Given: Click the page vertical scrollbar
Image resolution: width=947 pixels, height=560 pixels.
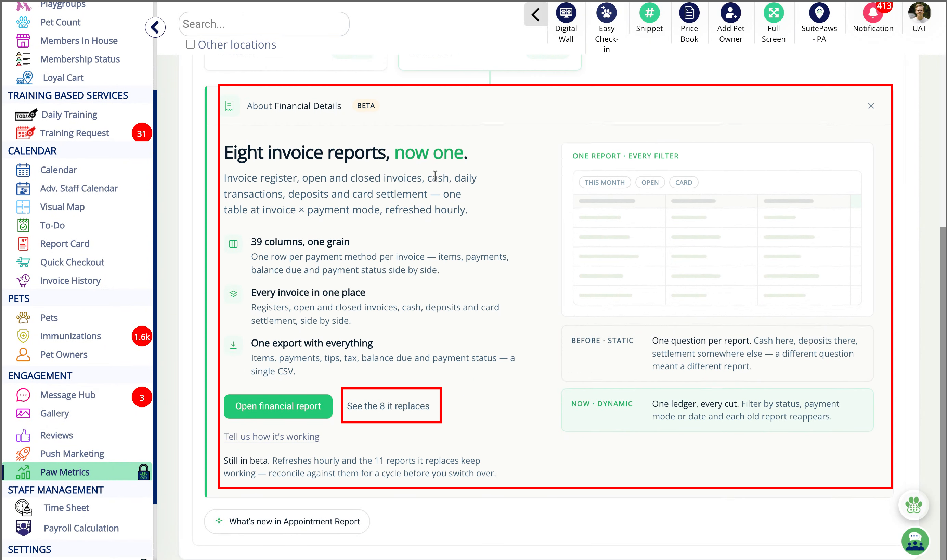Looking at the screenshot, I should point(943,392).
